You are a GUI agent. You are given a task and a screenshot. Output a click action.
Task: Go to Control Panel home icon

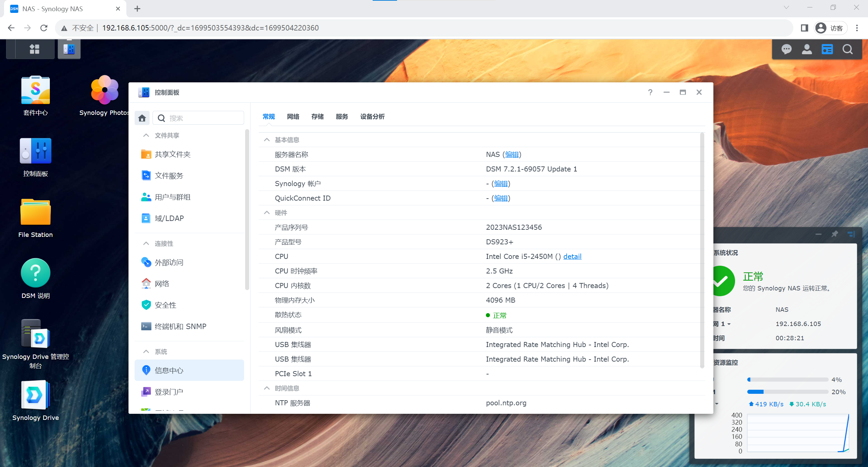[x=142, y=118]
